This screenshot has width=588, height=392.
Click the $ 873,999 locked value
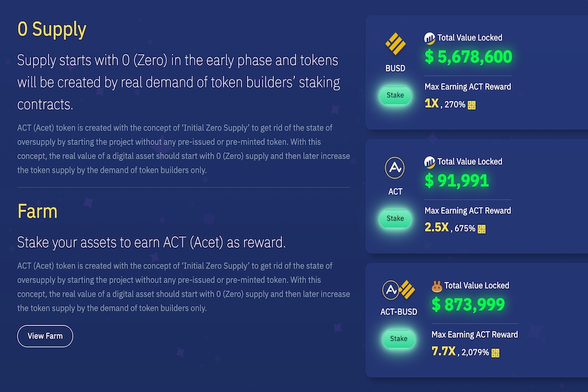tap(468, 304)
